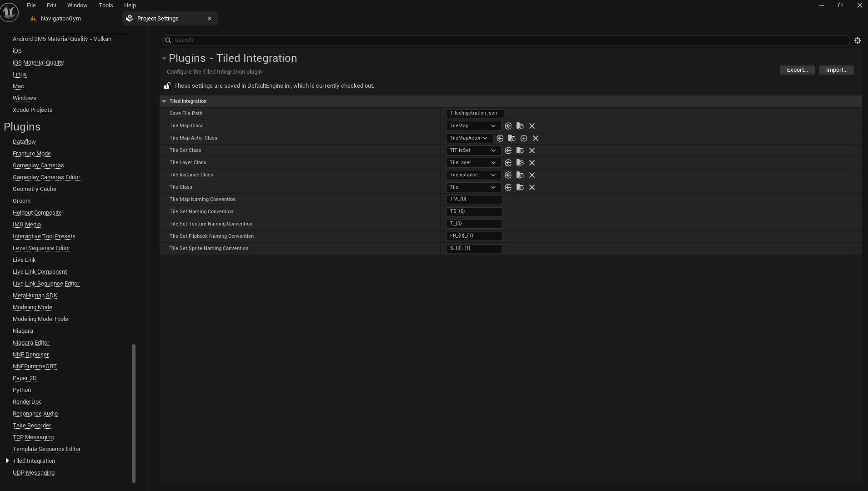This screenshot has height=491, width=868.
Task: Edit Tile Set Sprite Naming Convention field
Action: [474, 248]
